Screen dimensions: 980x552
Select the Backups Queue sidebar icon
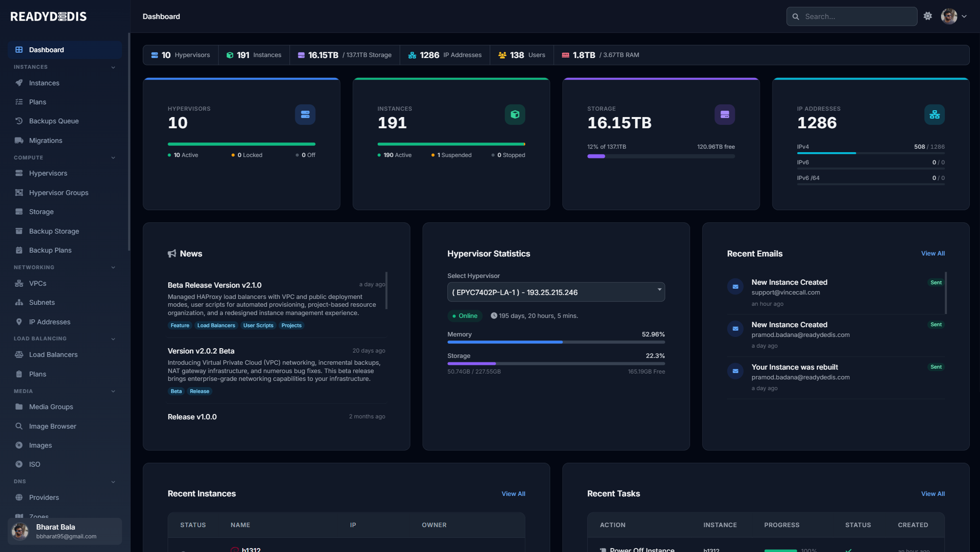(x=19, y=120)
